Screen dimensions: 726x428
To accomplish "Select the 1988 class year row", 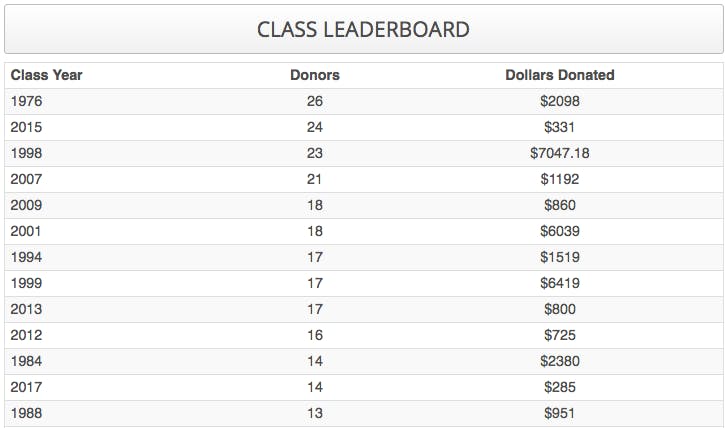I will pyautogui.click(x=27, y=413).
